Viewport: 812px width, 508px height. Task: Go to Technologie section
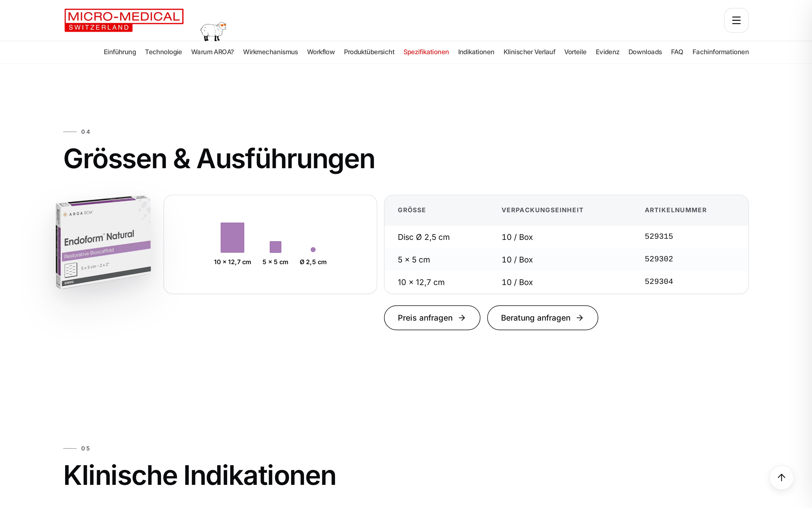tap(164, 52)
